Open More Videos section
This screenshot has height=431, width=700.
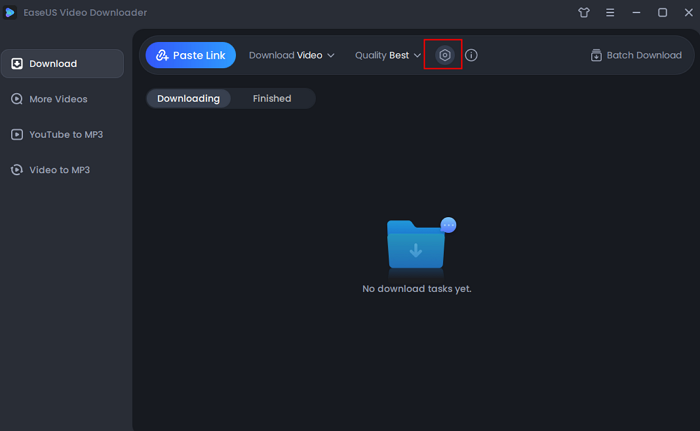tap(62, 99)
